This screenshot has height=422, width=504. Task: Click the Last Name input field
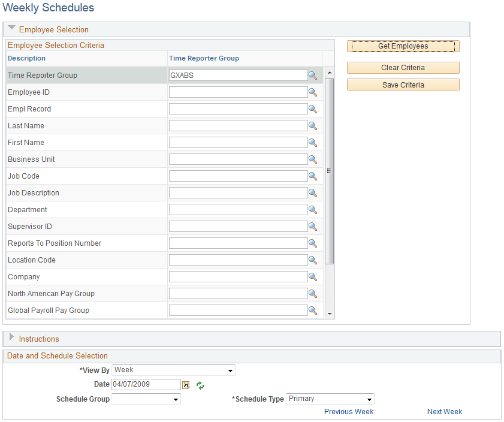pyautogui.click(x=238, y=126)
